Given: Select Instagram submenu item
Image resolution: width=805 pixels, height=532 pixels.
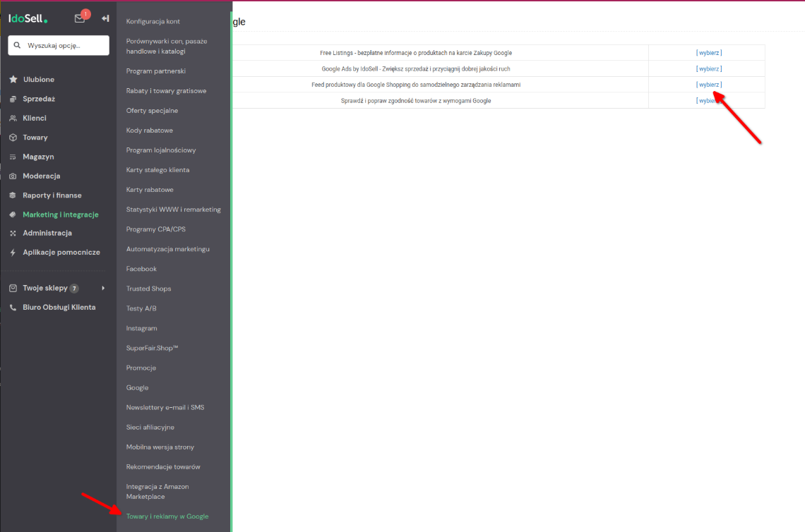Looking at the screenshot, I should coord(142,328).
